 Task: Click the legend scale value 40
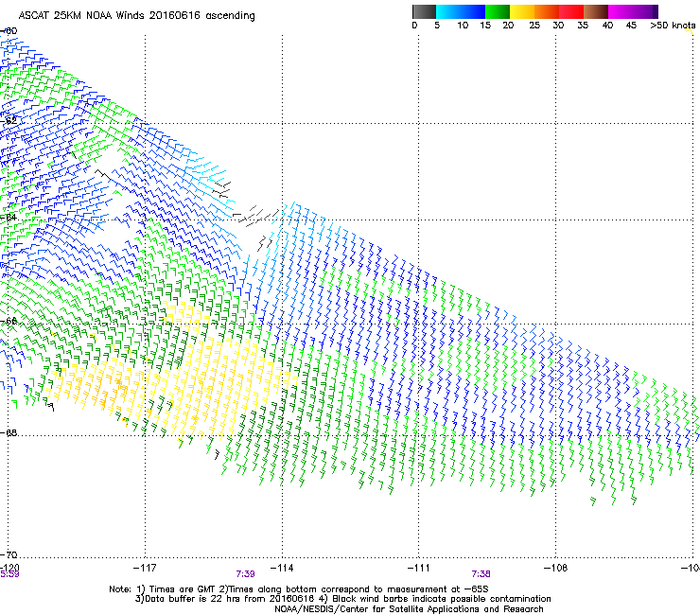(607, 26)
